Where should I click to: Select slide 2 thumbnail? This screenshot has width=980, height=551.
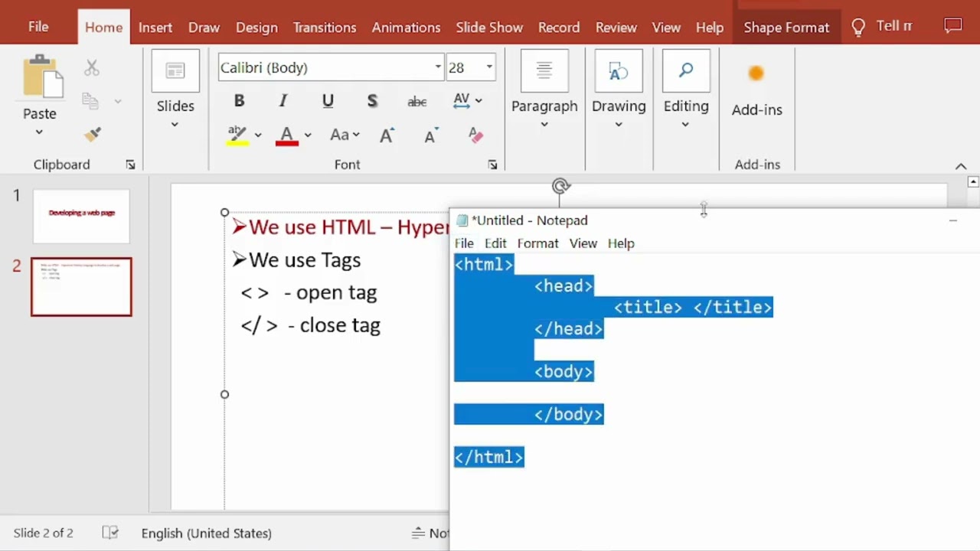coord(81,287)
